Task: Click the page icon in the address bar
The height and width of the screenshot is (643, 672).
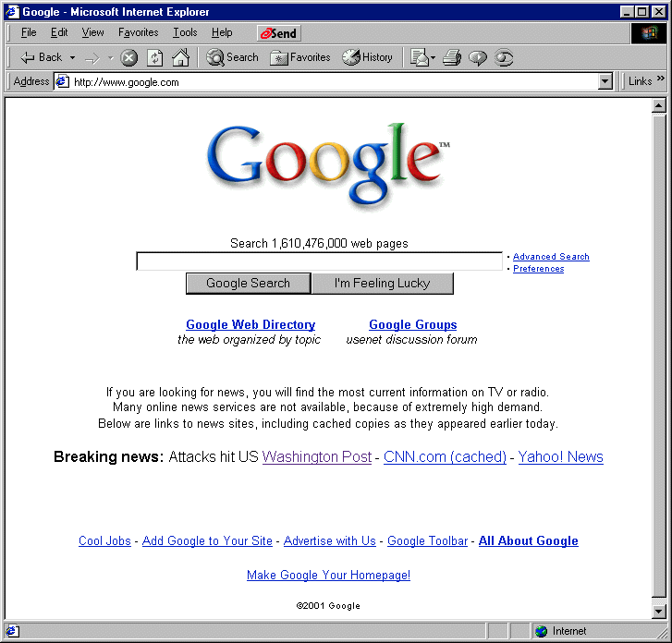Action: click(x=63, y=81)
